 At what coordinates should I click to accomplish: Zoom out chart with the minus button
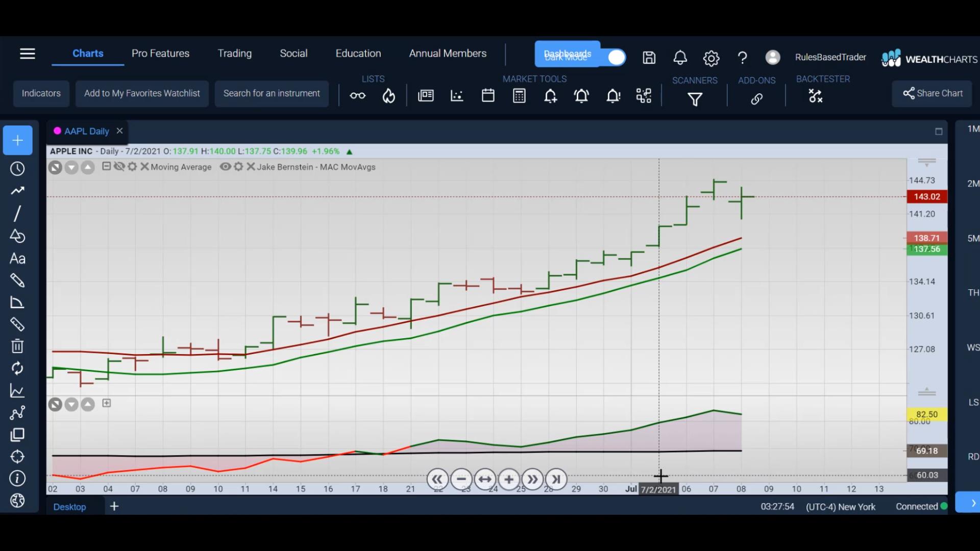(461, 479)
